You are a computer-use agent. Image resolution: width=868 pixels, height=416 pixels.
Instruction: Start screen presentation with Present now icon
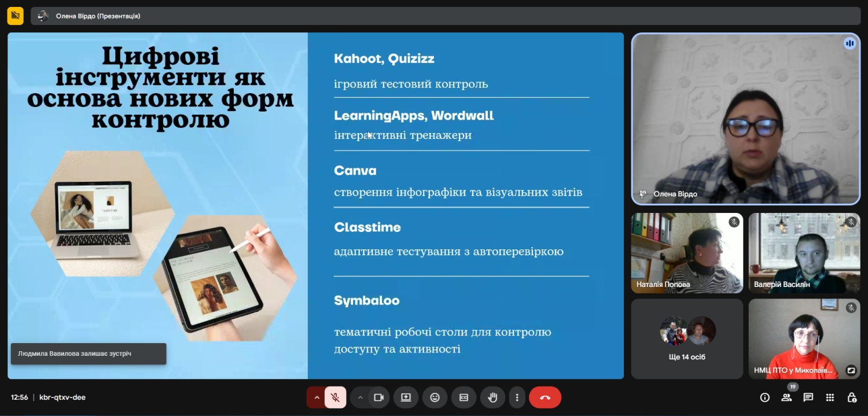tap(406, 397)
